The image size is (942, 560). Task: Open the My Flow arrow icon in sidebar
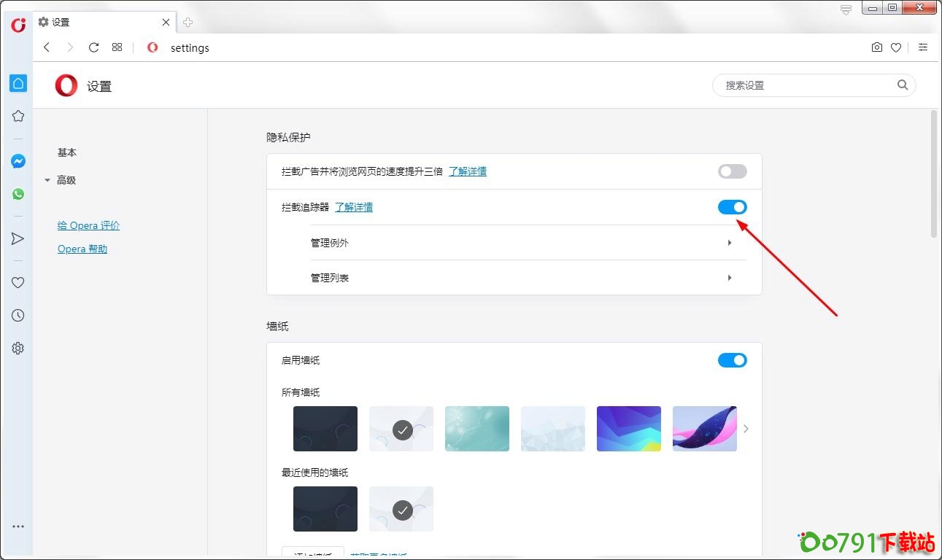[18, 238]
